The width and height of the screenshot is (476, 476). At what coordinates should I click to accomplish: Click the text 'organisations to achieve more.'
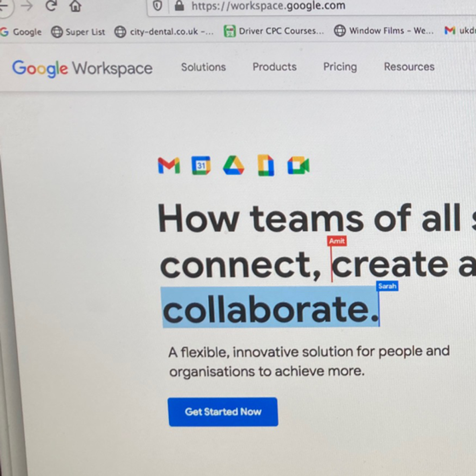[x=267, y=371]
